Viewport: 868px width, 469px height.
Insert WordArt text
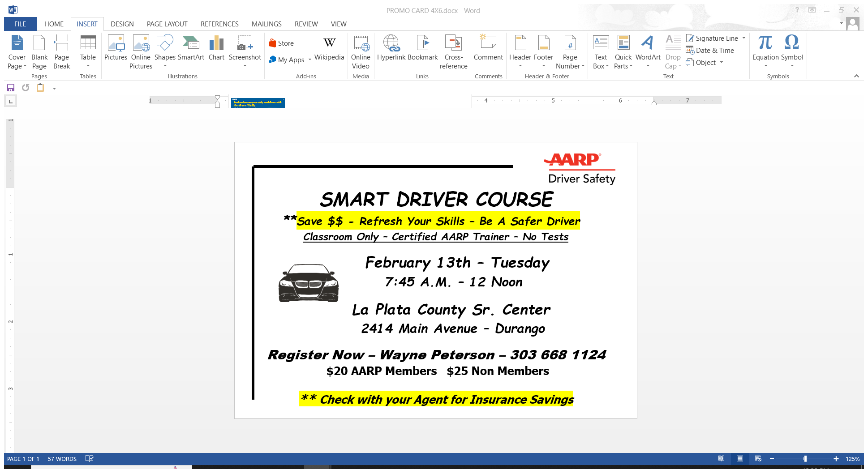648,52
